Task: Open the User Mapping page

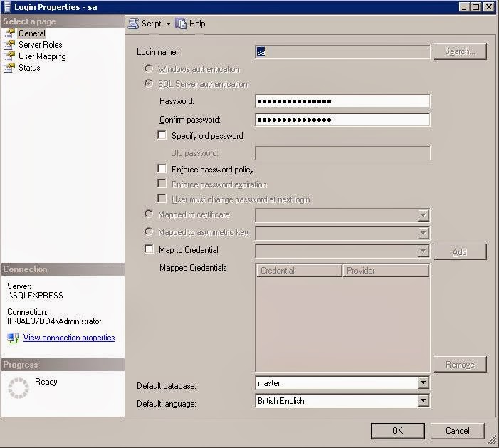Action: pyautogui.click(x=42, y=56)
